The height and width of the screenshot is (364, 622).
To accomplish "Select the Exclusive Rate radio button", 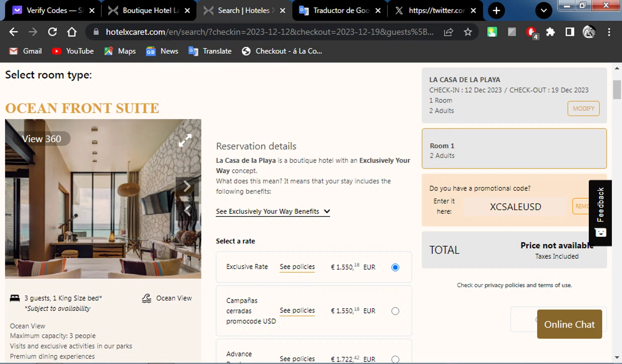I will tap(395, 267).
